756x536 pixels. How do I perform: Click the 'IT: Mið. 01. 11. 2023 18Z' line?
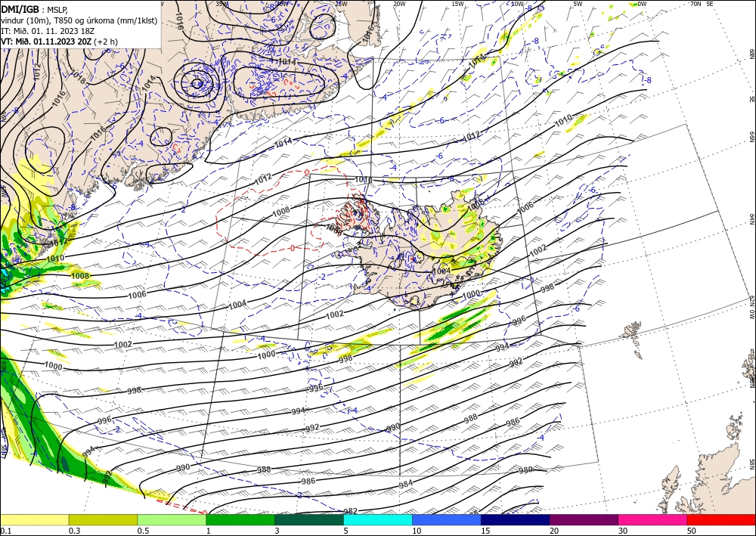[x=47, y=30]
